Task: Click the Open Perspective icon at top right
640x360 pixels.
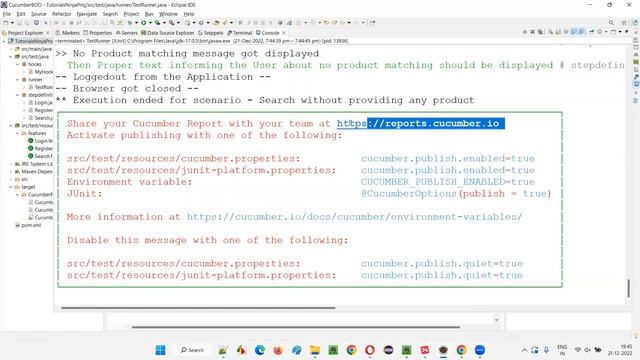Action: (624, 23)
